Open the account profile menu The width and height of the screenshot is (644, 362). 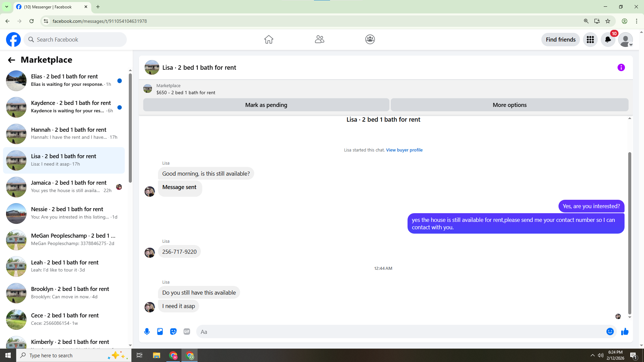[x=626, y=40]
